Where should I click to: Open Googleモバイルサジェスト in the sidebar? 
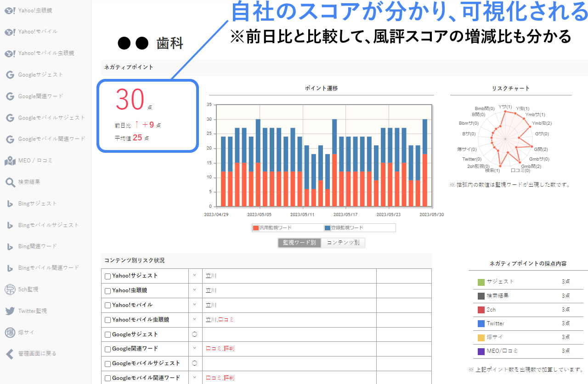coord(51,118)
